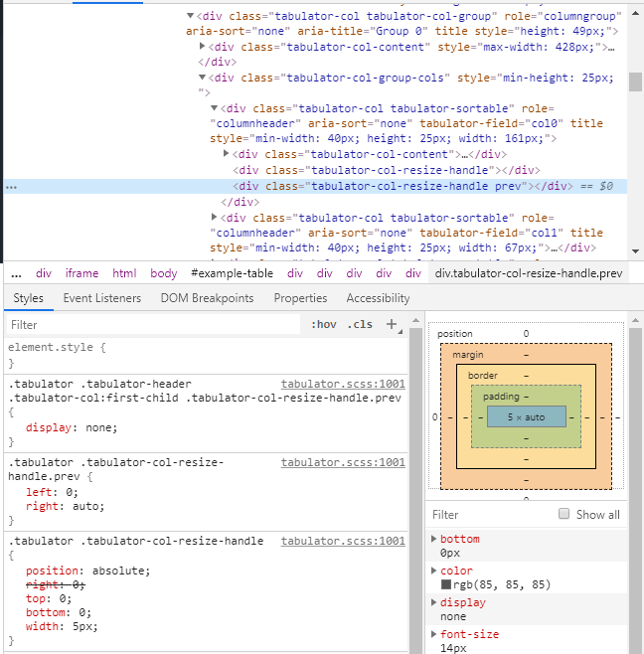Focus the Styles Filter input field
644x654 pixels.
153,324
